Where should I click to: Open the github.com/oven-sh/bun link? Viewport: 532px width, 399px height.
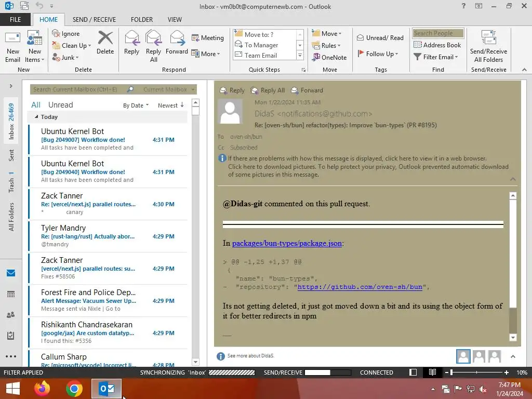[360, 287]
